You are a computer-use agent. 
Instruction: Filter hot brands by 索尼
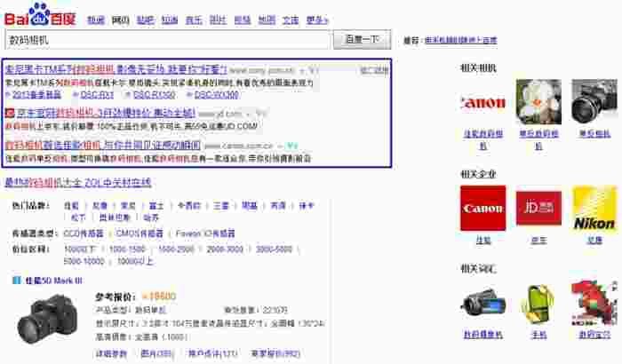(128, 206)
